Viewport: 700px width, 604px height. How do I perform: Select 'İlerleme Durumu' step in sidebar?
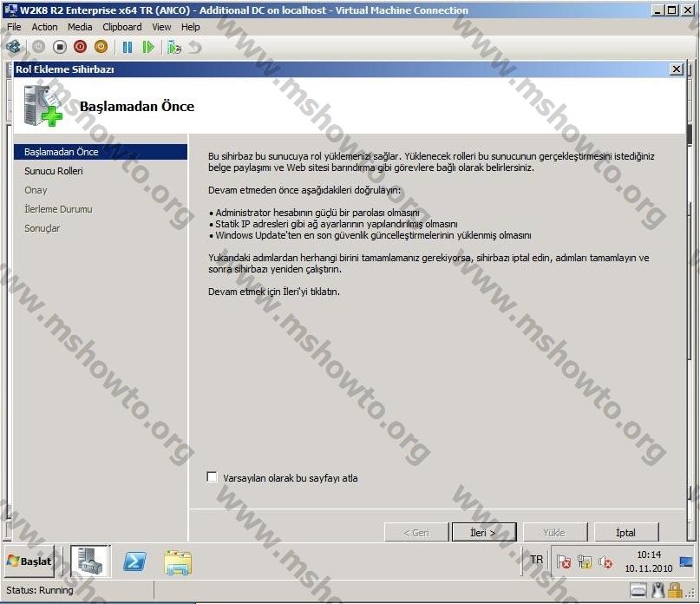tap(58, 209)
